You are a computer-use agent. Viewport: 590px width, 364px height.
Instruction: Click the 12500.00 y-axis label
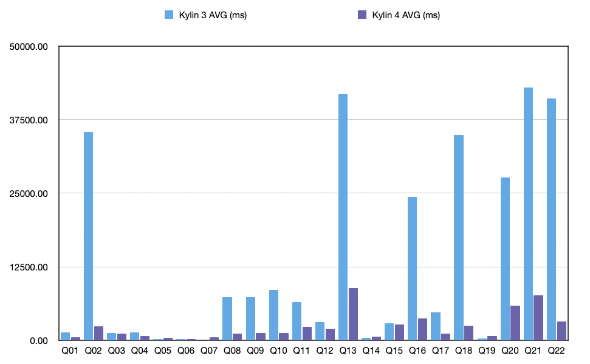(x=29, y=267)
